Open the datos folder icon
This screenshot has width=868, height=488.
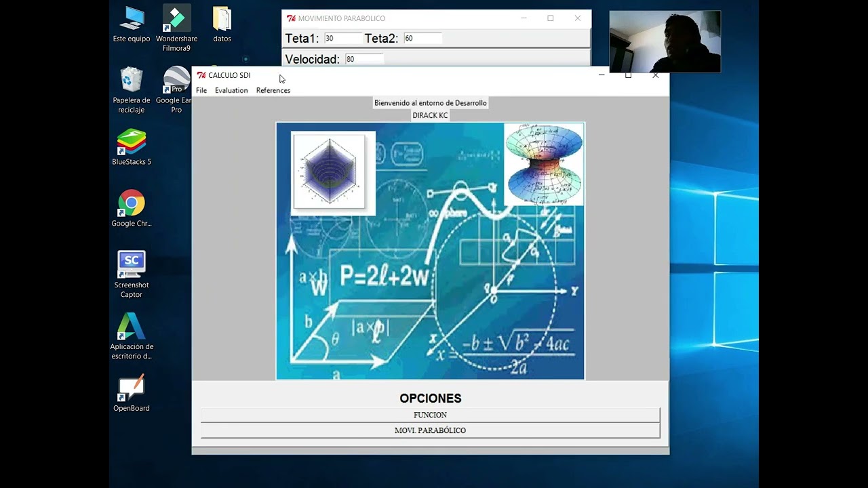pos(222,24)
